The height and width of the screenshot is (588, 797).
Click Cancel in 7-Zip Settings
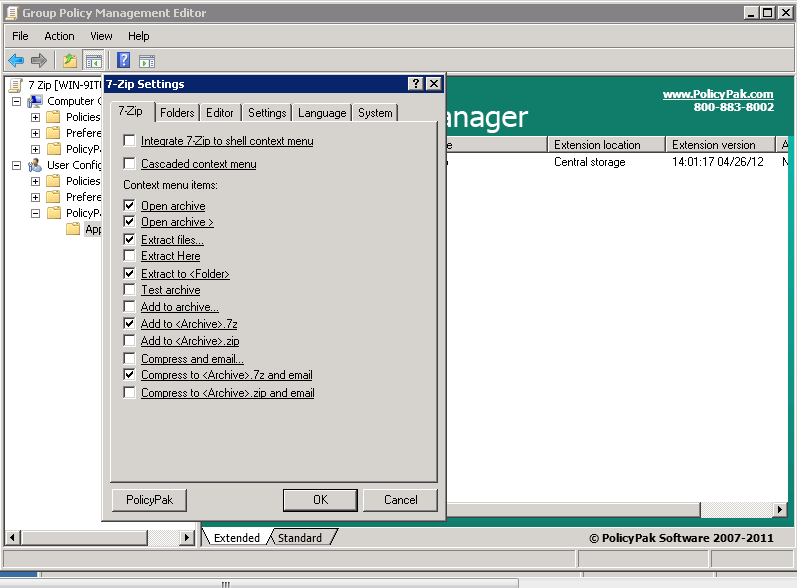(x=401, y=500)
